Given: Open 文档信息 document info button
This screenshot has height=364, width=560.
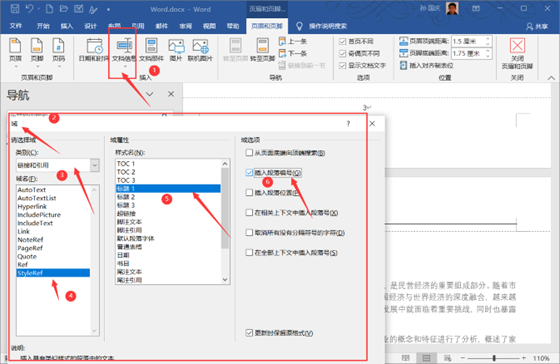Looking at the screenshot, I should click(x=124, y=52).
